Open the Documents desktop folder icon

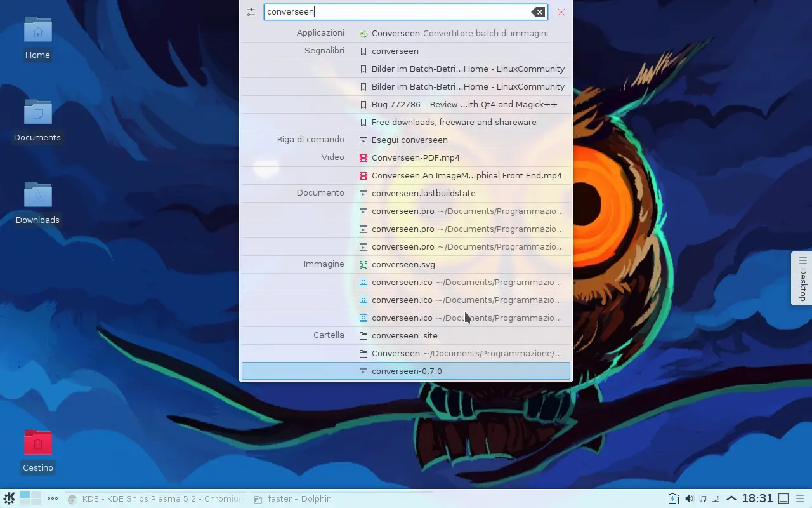pos(37,120)
